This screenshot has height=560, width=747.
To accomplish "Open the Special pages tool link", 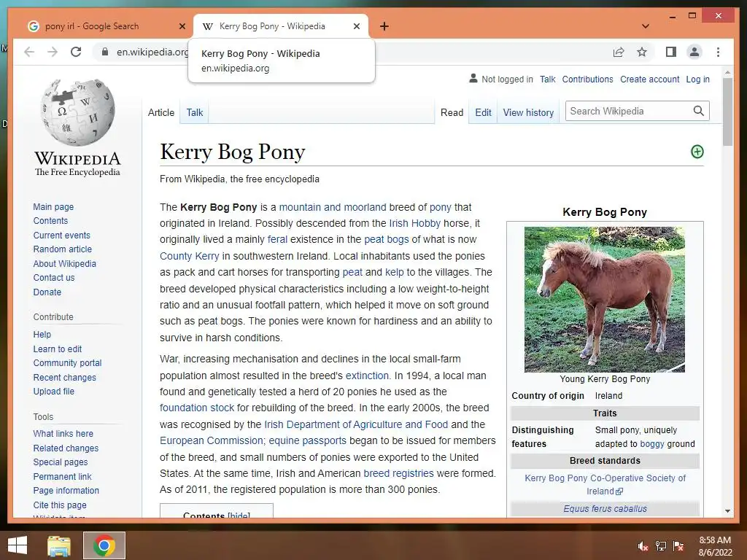I will point(61,462).
